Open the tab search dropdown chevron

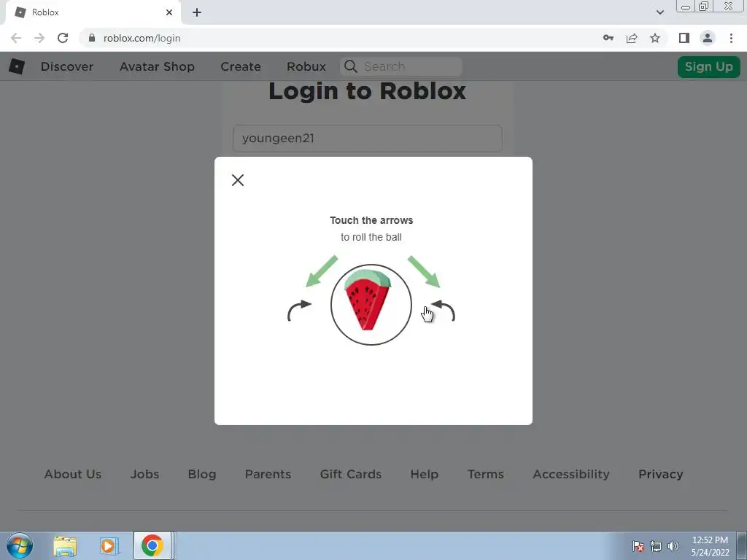coord(659,12)
